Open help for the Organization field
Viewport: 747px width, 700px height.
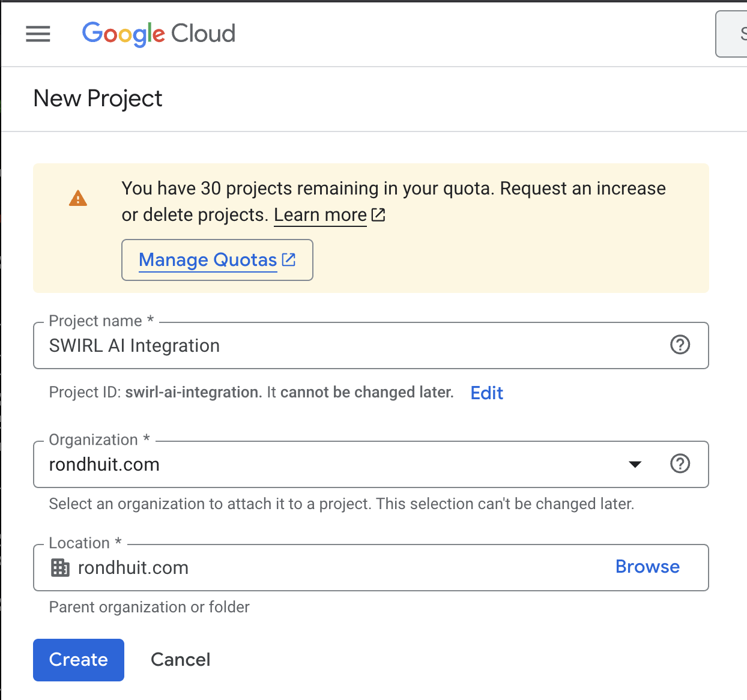coord(680,464)
